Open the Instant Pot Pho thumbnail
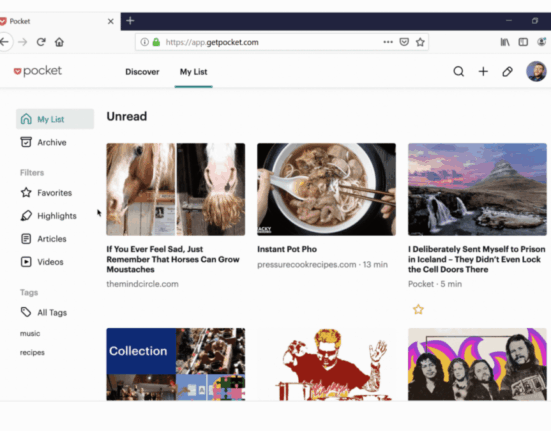The image size is (551, 431). point(326,189)
